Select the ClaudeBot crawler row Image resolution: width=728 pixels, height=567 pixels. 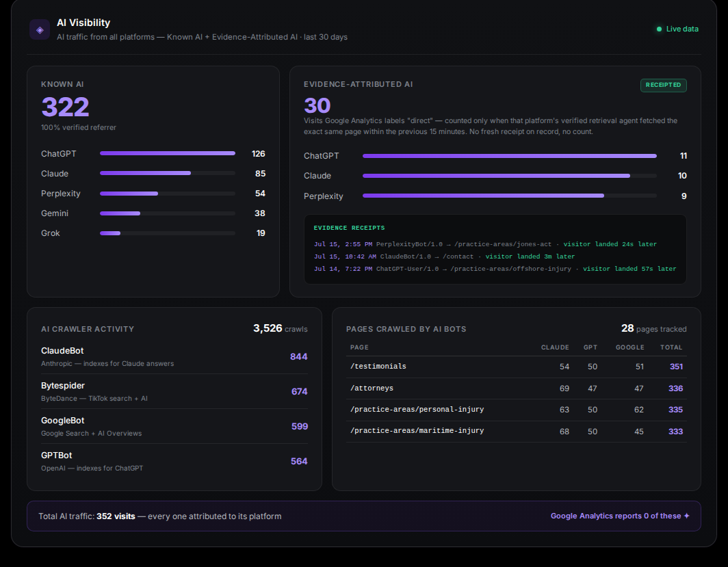174,356
